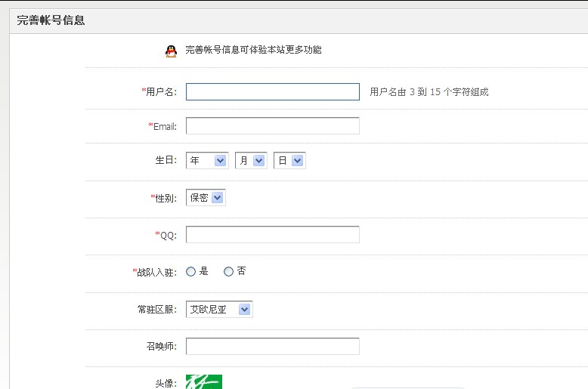Click the 召唤师: field label
This screenshot has width=588, height=389.
pyautogui.click(x=162, y=346)
